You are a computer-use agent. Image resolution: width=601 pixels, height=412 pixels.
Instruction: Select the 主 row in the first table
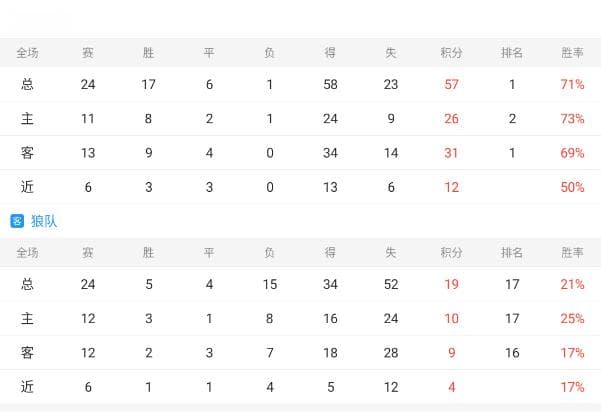tap(300, 118)
